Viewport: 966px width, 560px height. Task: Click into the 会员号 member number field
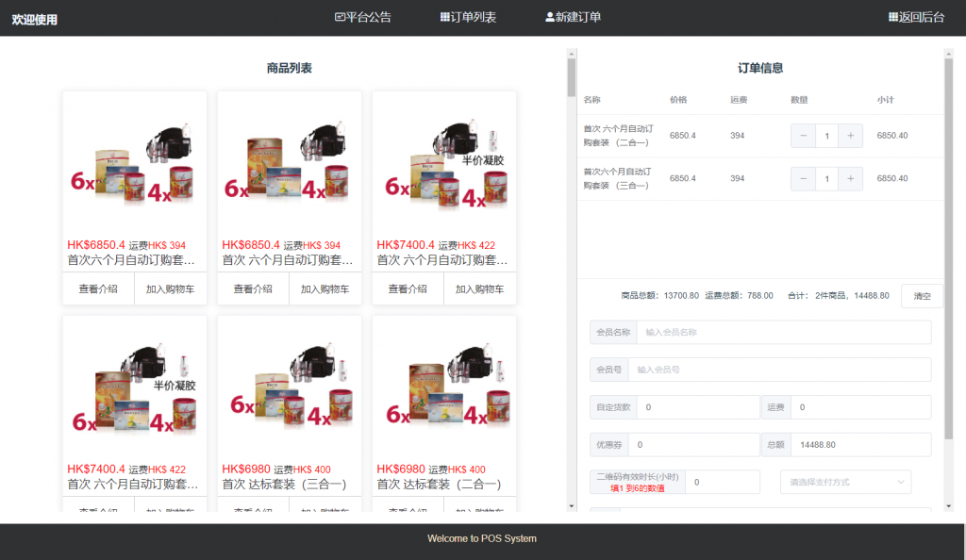778,370
